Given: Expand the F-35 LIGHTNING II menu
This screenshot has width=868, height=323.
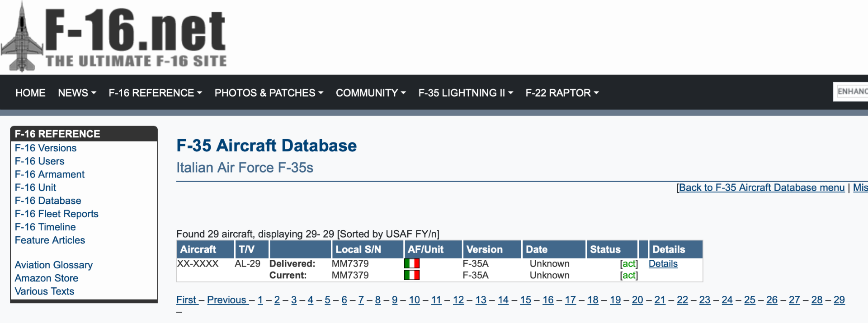Looking at the screenshot, I should (465, 93).
